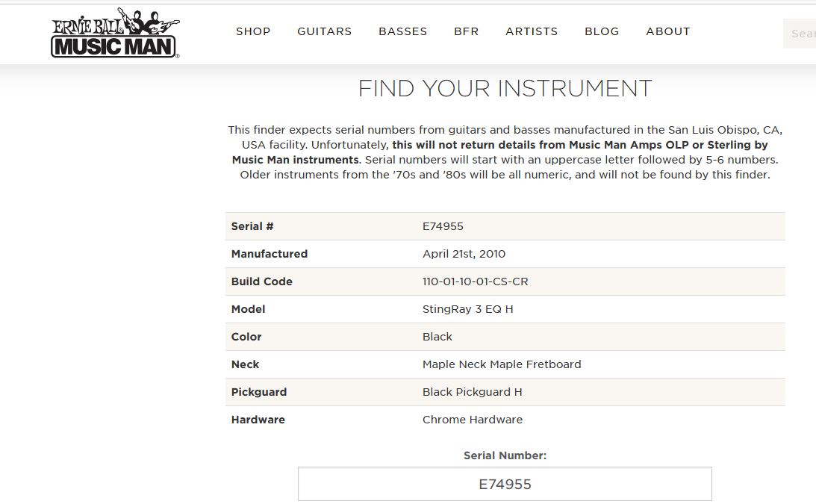Select serial value E74955 in table
816x504 pixels.
coord(443,226)
